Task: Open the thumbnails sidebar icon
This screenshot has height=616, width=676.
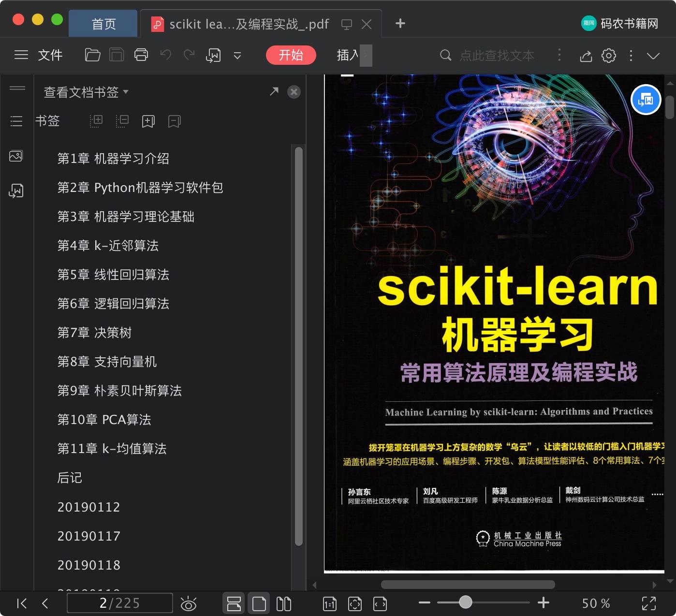Action: [16, 156]
